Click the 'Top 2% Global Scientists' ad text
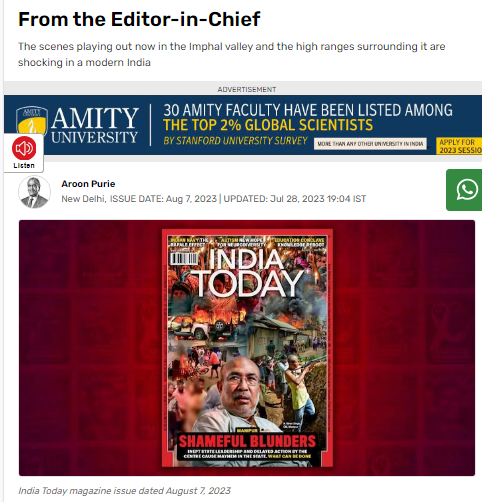This screenshot has width=482, height=502. tap(268, 125)
